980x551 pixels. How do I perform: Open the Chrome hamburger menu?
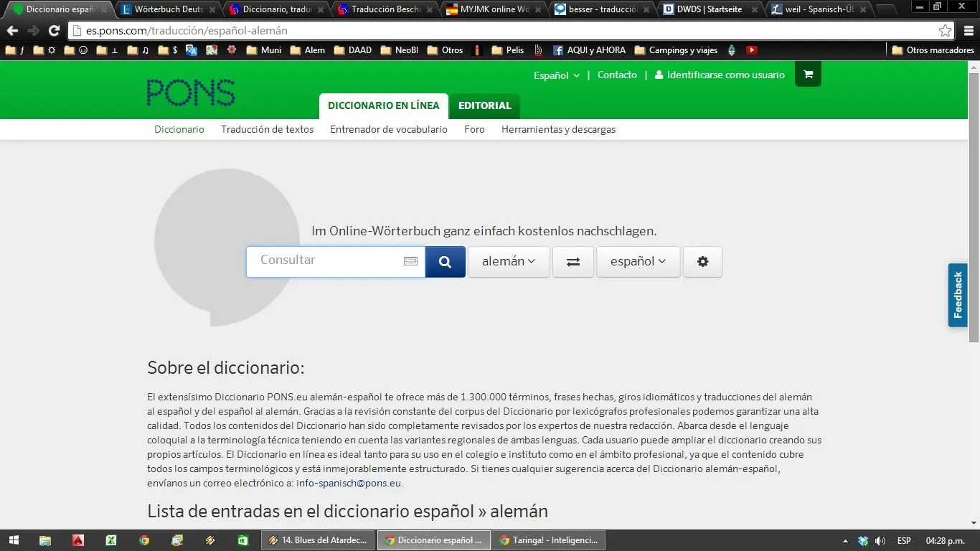point(969,31)
